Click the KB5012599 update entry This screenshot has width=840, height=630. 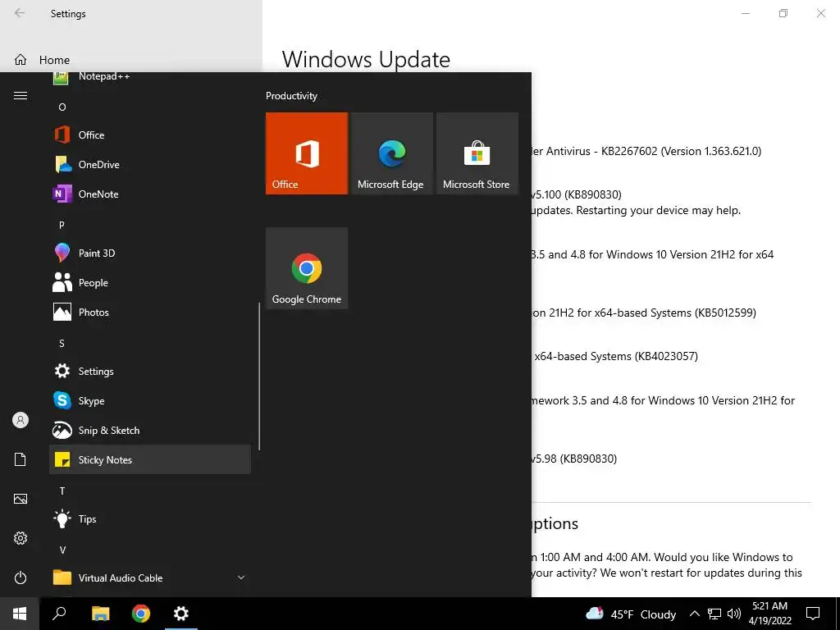pos(644,313)
